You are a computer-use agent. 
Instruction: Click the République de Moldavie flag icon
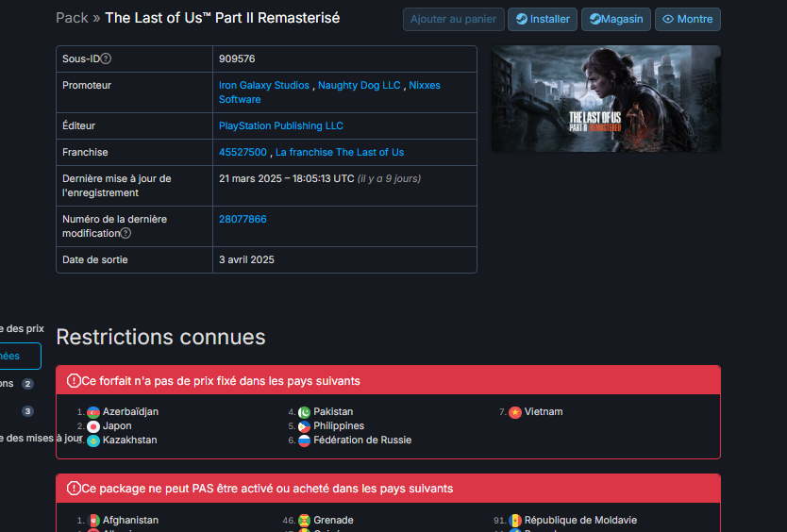(515, 521)
